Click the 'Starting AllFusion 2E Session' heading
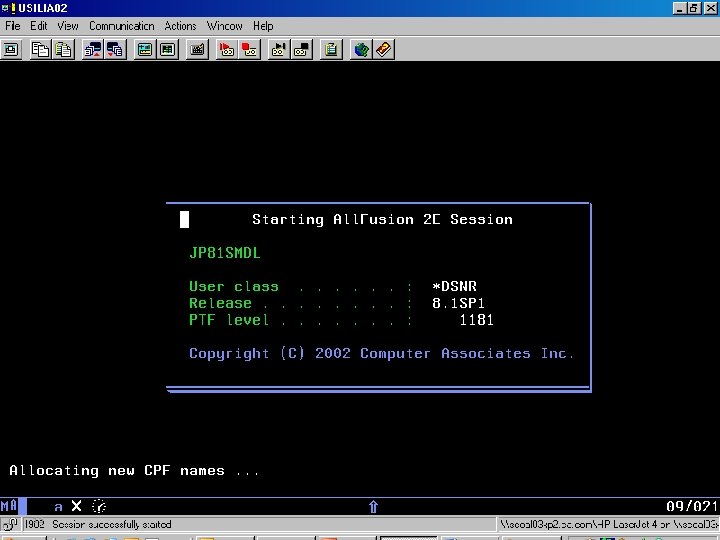This screenshot has width=720, height=540. pyautogui.click(x=382, y=219)
